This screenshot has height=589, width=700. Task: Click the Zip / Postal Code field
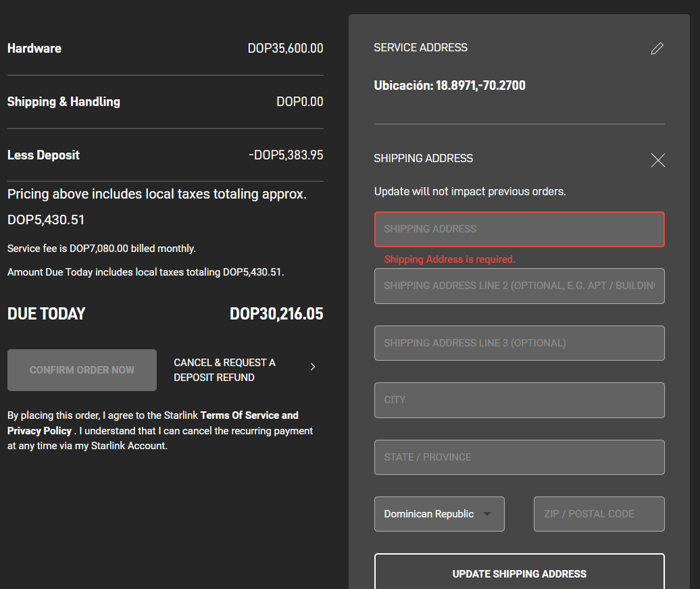(599, 514)
